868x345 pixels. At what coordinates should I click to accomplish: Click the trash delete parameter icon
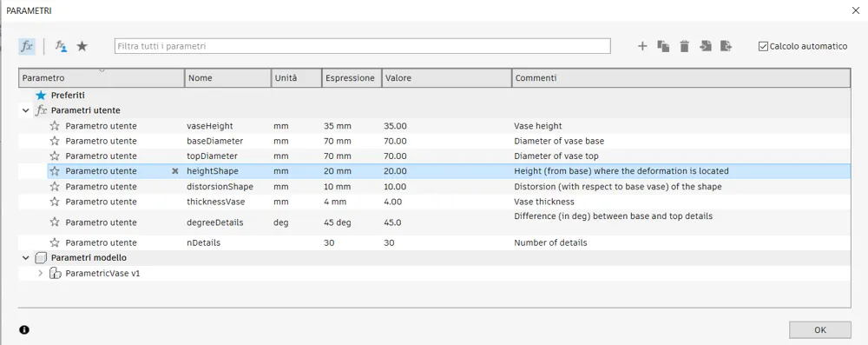point(684,46)
